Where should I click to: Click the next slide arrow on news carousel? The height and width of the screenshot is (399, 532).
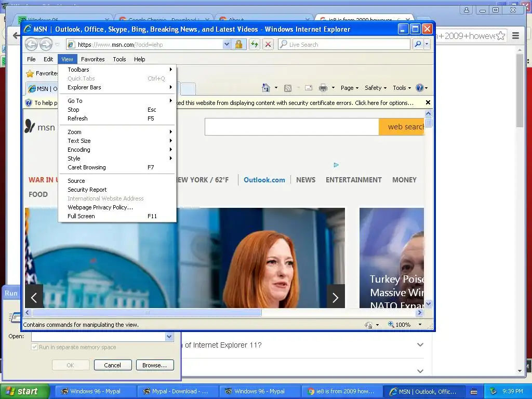(x=336, y=298)
